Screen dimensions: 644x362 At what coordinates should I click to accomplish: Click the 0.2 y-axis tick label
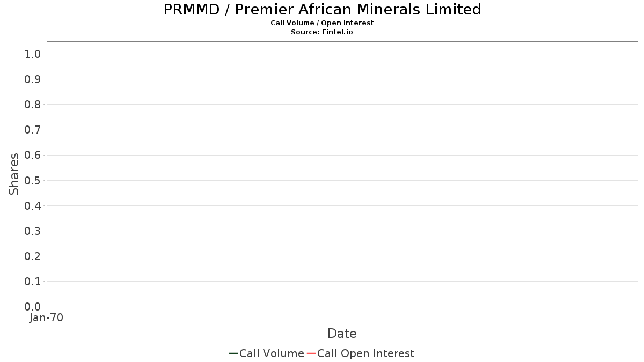33,256
